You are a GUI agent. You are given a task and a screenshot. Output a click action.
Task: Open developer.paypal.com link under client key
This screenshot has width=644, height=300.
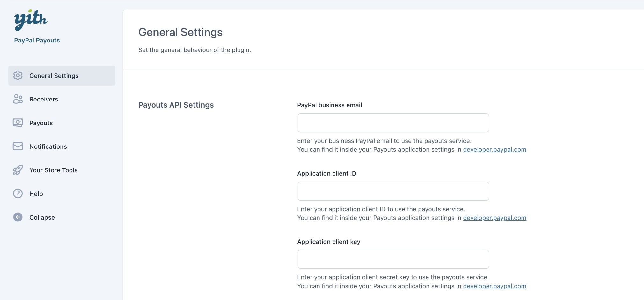point(494,286)
